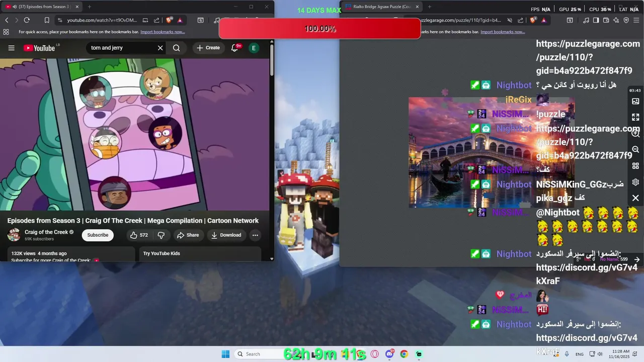Reload the YouTube page

[27, 20]
